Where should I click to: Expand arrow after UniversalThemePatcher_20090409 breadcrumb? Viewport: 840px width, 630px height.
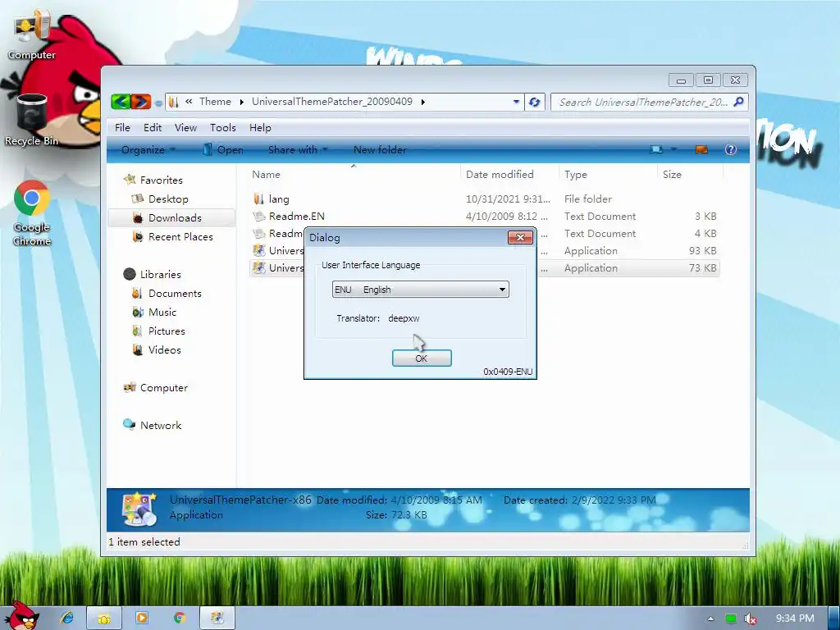[423, 102]
